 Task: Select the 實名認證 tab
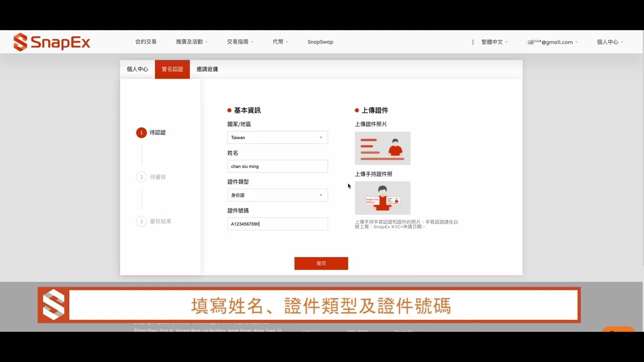(x=172, y=69)
